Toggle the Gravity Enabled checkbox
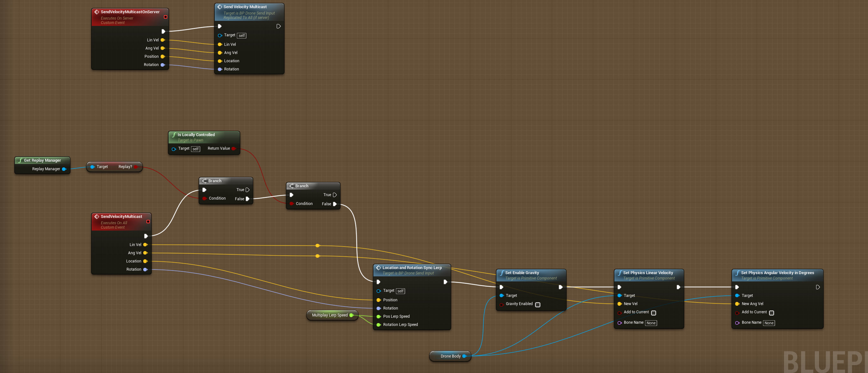Image resolution: width=868 pixels, height=373 pixels. (538, 305)
